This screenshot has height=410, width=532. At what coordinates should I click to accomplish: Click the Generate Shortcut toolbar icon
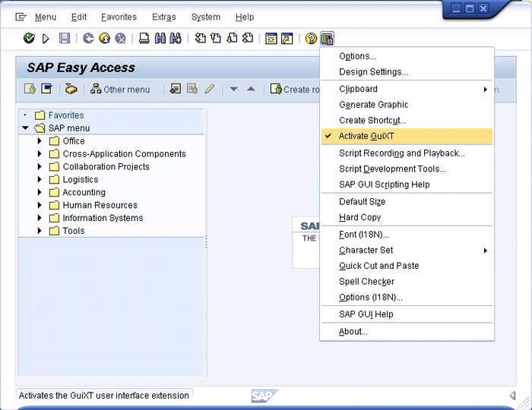pyautogui.click(x=287, y=38)
